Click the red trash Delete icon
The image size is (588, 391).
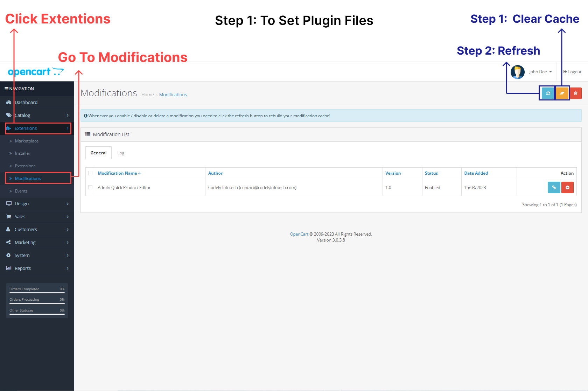coord(576,93)
